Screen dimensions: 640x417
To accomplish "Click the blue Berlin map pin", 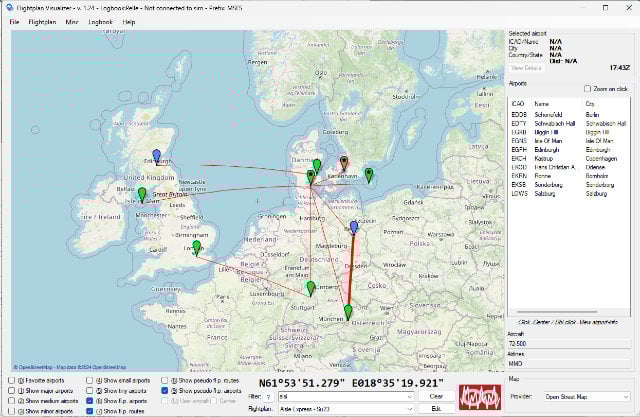I will coord(354,227).
